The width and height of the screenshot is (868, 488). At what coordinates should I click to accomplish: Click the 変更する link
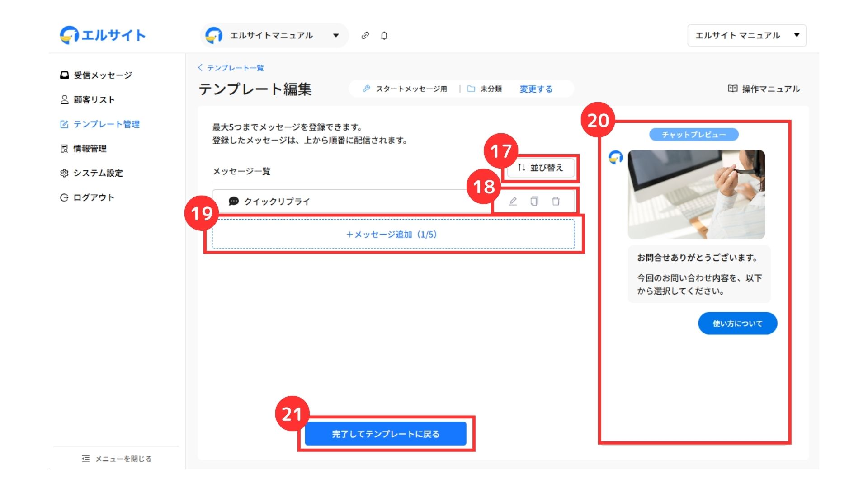click(x=536, y=89)
